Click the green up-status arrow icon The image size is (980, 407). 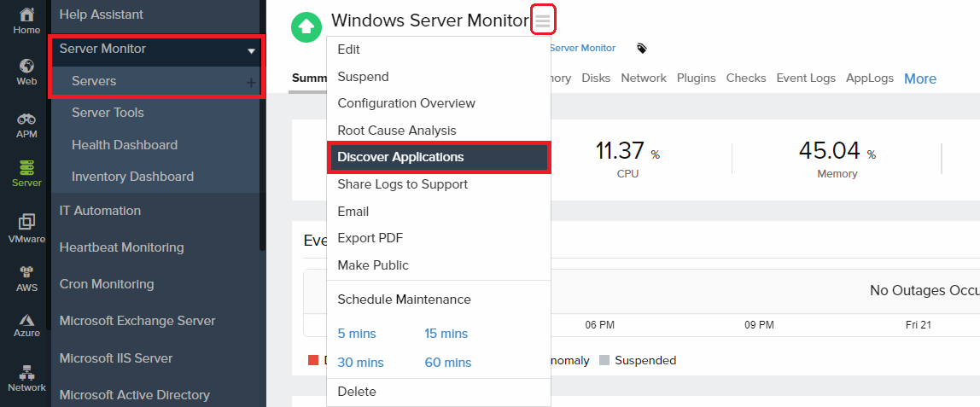(x=305, y=27)
